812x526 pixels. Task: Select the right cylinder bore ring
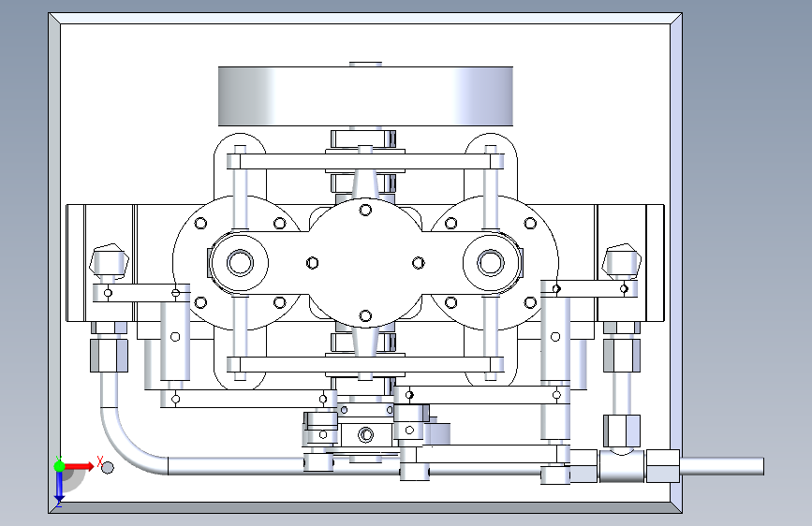point(491,262)
